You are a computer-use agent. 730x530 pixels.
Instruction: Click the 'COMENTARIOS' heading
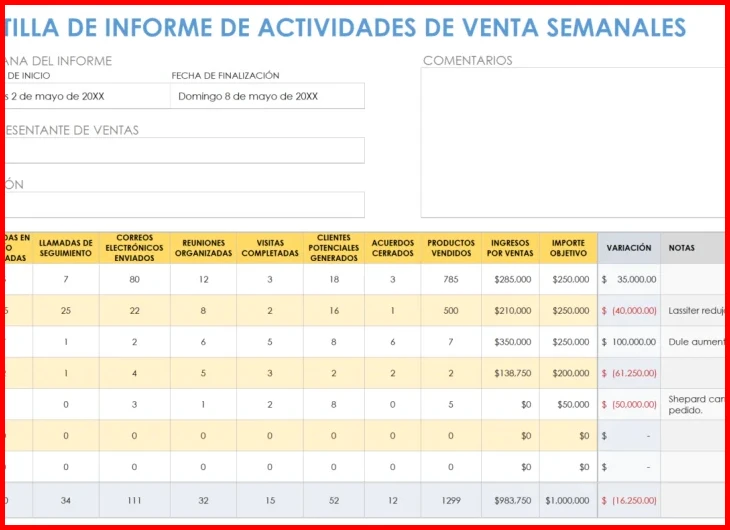tap(467, 61)
